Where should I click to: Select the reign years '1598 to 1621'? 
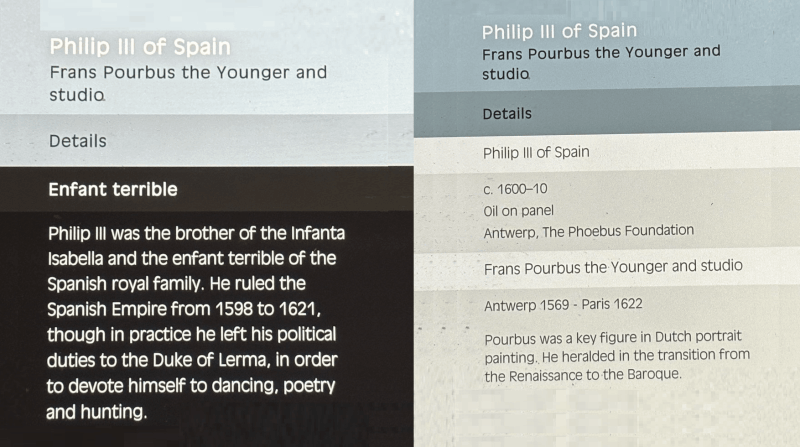(268, 309)
